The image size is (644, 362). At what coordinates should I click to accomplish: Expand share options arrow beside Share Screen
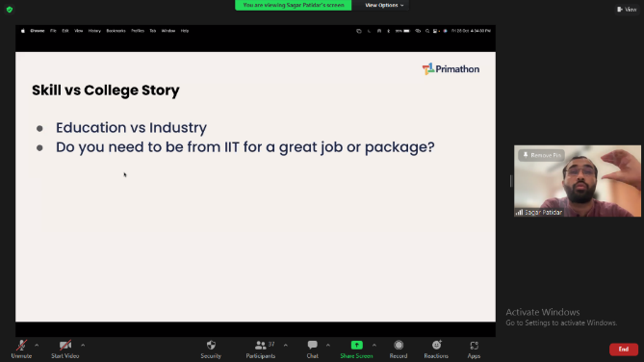coord(374,346)
